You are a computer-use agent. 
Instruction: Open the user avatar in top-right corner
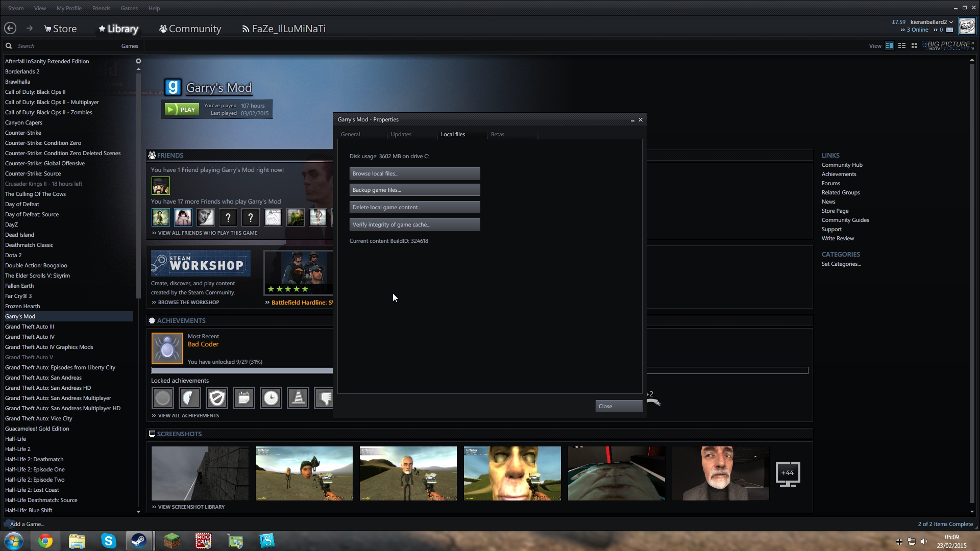967,26
